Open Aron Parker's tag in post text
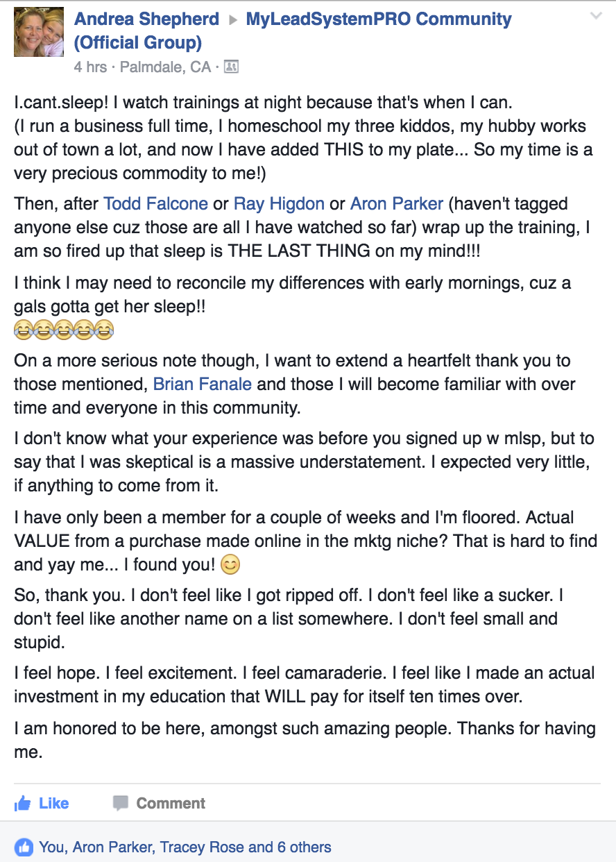Screen dimensions: 616x862 click(397, 204)
